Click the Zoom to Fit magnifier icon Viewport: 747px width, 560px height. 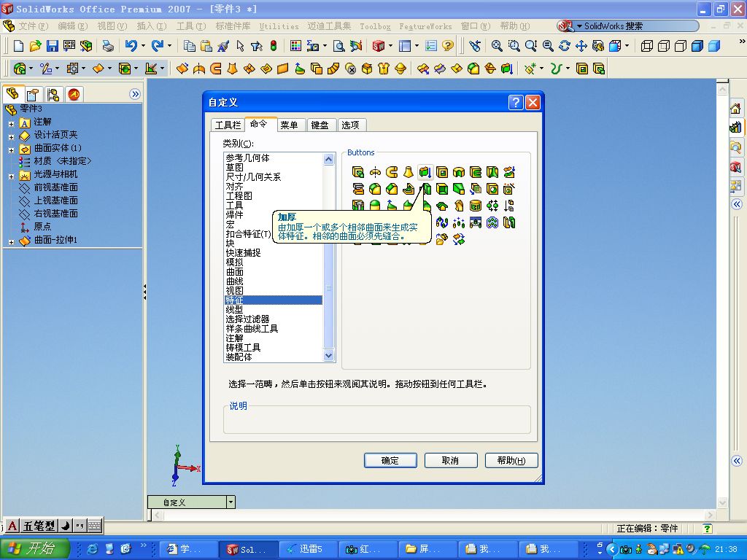(x=496, y=46)
